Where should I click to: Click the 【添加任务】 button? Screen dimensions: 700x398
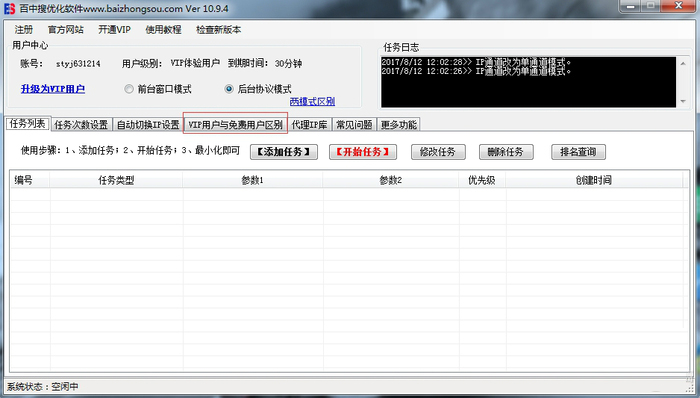(x=284, y=152)
